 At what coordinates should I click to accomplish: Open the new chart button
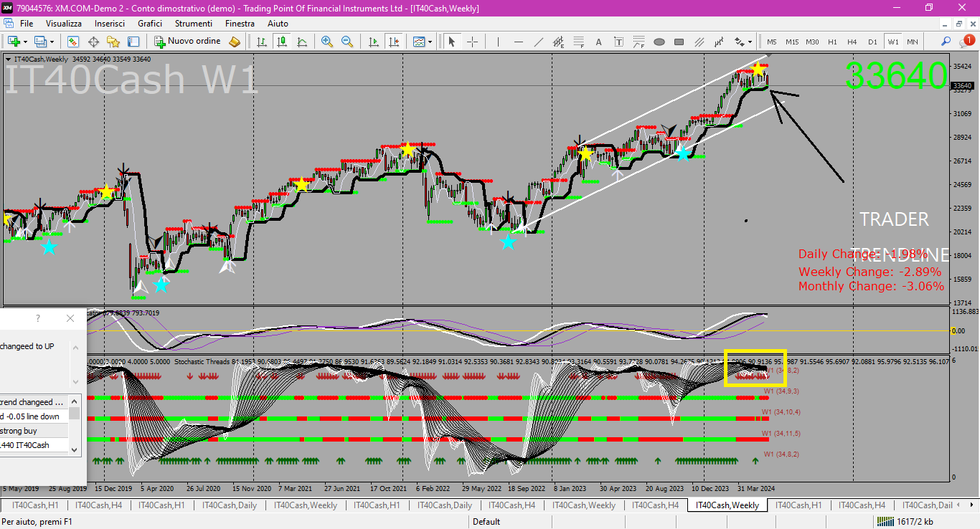tap(13, 42)
